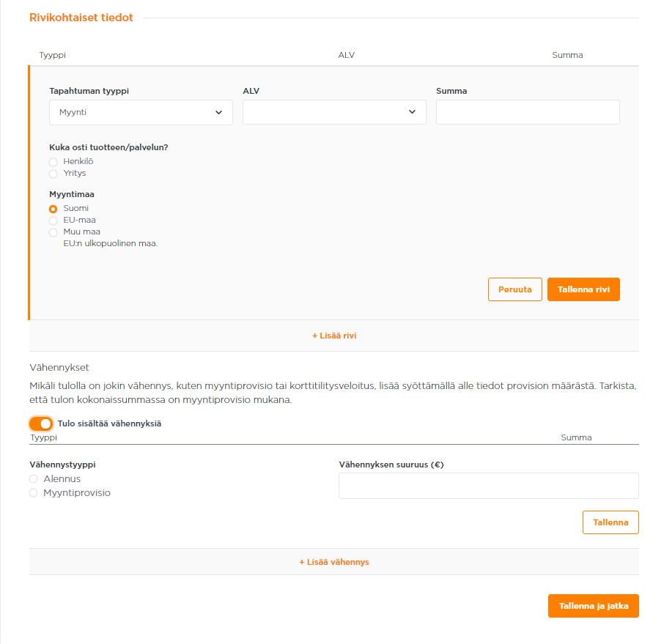
Task: Select the Alennus deduction type
Action: coord(34,479)
